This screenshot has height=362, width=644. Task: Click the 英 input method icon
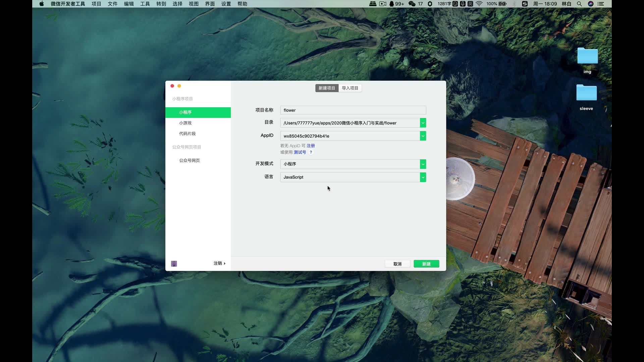470,4
